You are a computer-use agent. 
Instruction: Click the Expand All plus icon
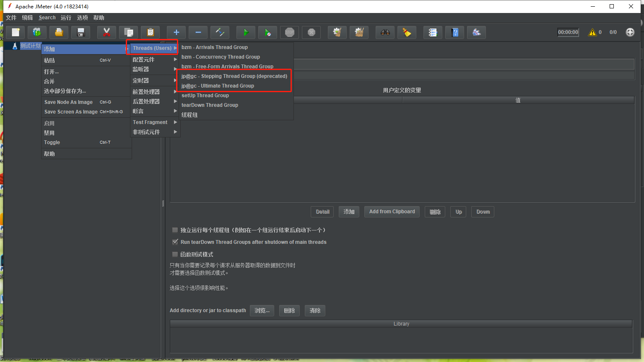click(177, 32)
